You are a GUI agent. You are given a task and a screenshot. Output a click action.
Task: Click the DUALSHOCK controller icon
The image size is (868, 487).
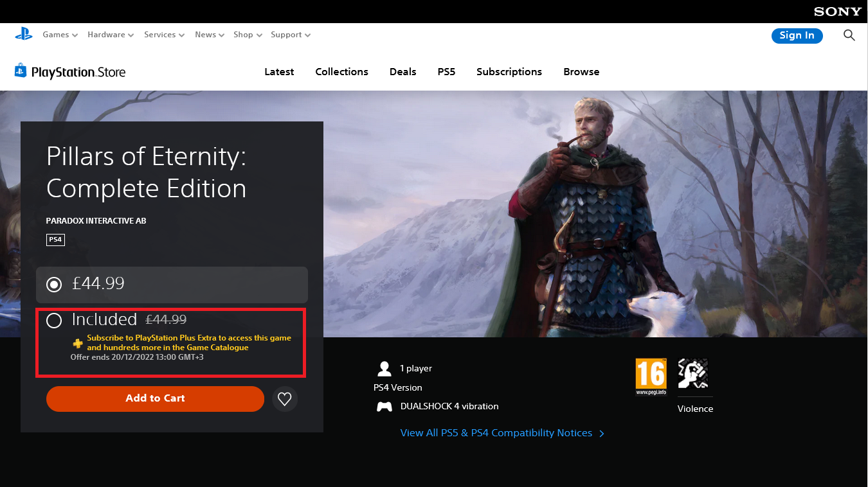(384, 407)
